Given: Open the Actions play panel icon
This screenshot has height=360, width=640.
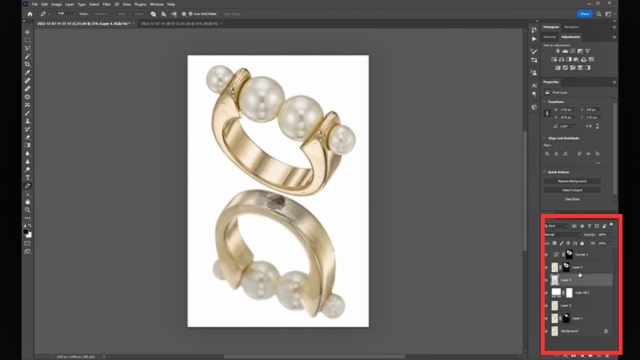Looking at the screenshot, I should (x=534, y=39).
